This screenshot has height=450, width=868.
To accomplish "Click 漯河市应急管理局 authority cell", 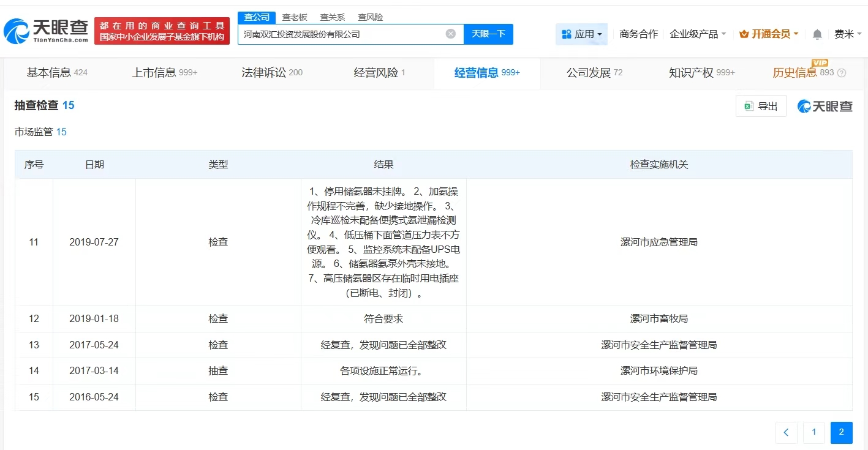I will coord(659,242).
